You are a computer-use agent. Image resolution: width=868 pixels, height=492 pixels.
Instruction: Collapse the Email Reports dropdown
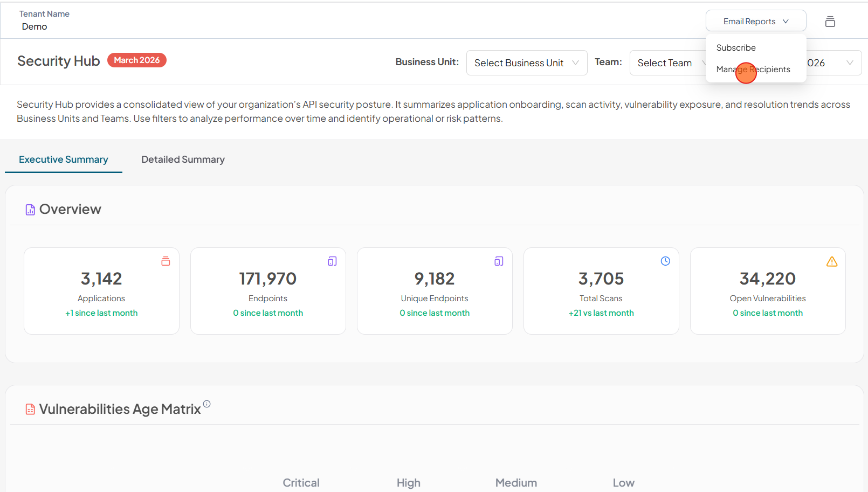pos(755,22)
